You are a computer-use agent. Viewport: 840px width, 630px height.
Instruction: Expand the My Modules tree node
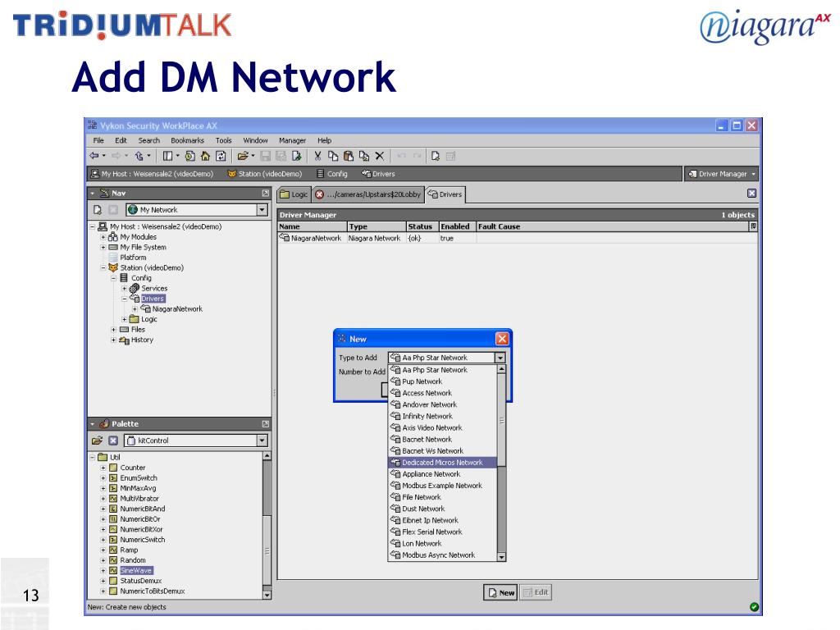(x=103, y=237)
